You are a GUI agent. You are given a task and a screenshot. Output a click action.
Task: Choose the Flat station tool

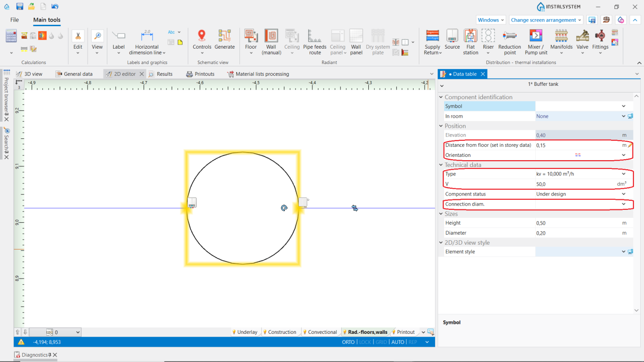click(x=470, y=41)
